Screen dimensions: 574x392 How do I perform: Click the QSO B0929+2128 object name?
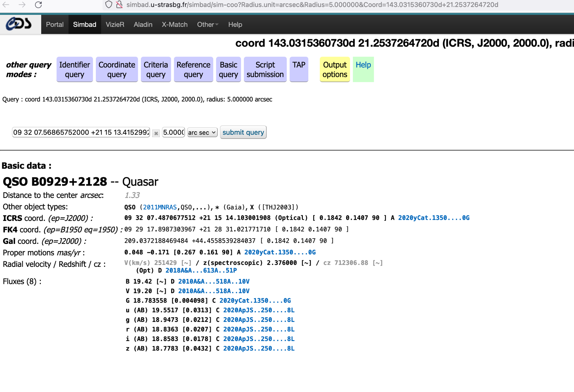click(55, 182)
